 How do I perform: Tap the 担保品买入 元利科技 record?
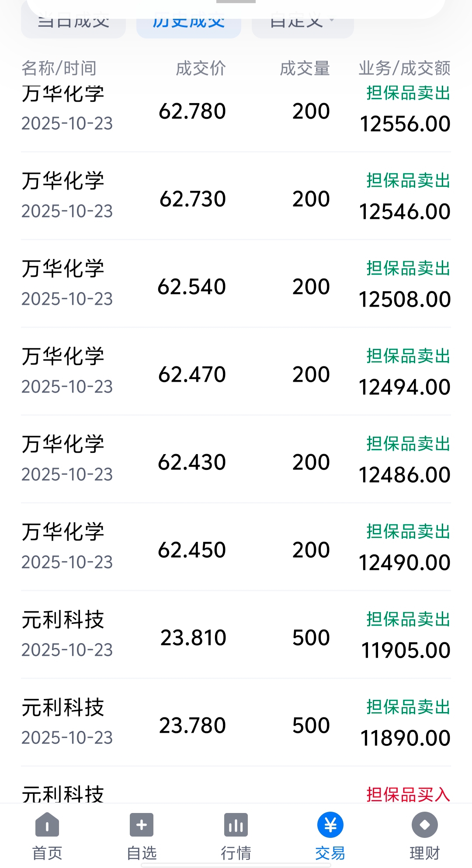[236, 792]
